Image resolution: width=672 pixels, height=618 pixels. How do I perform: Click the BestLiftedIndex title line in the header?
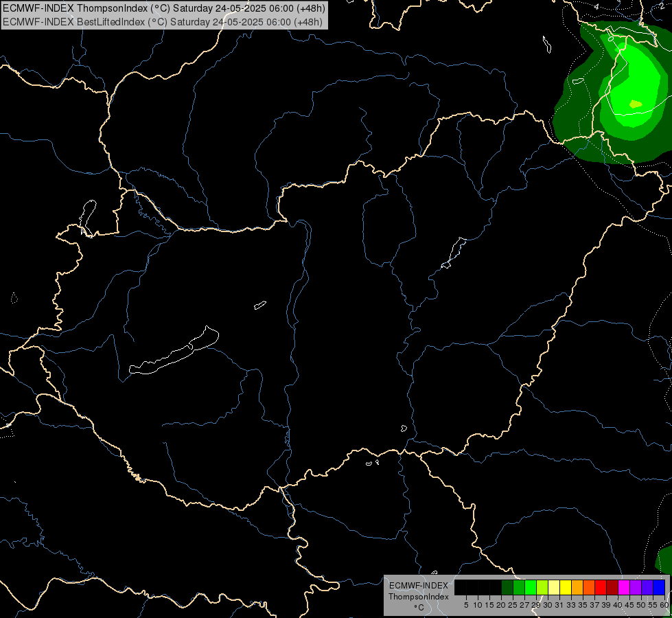163,22
